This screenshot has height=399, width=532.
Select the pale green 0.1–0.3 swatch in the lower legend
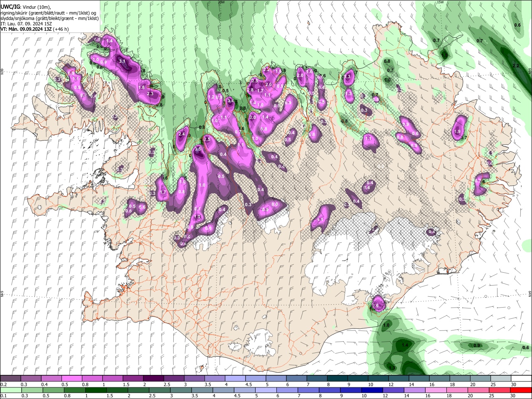coord(11,390)
